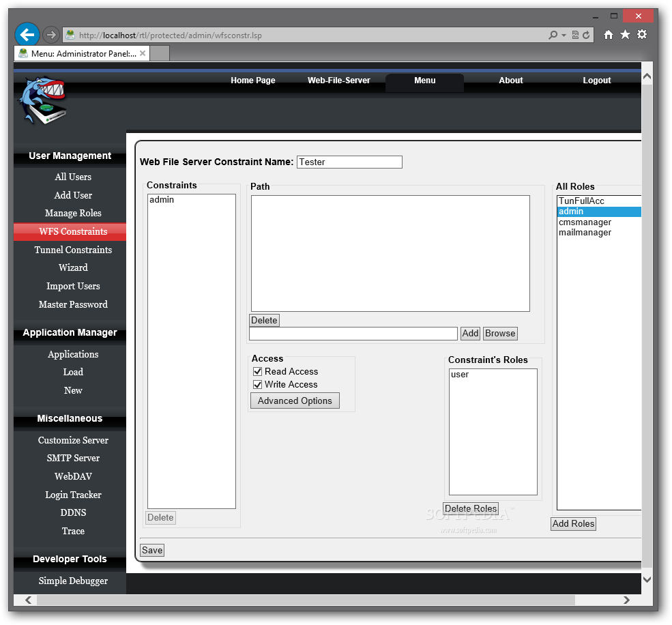
Task: Click the Constraint Name field containing Tester
Action: pos(349,162)
